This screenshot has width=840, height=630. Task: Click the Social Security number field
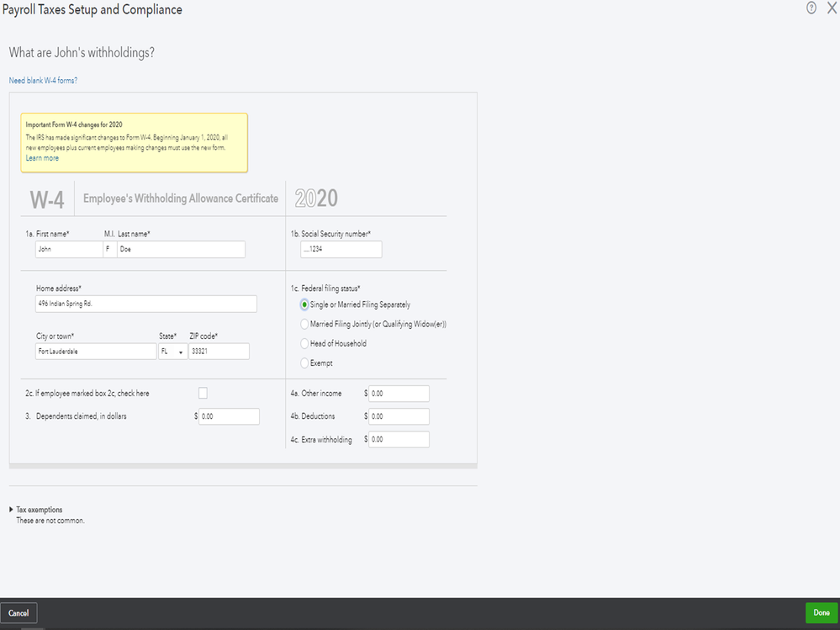[x=341, y=249]
